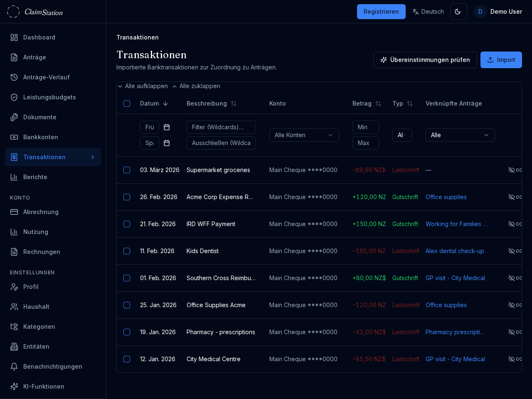Click the sort arrows next to Betrag
The height and width of the screenshot is (399, 532).
pos(378,103)
